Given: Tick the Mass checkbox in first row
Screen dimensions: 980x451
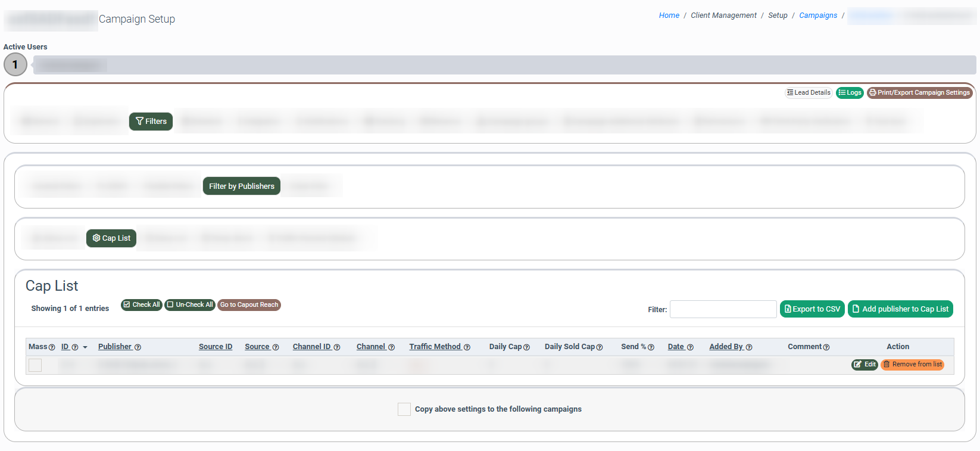Looking at the screenshot, I should (x=35, y=365).
